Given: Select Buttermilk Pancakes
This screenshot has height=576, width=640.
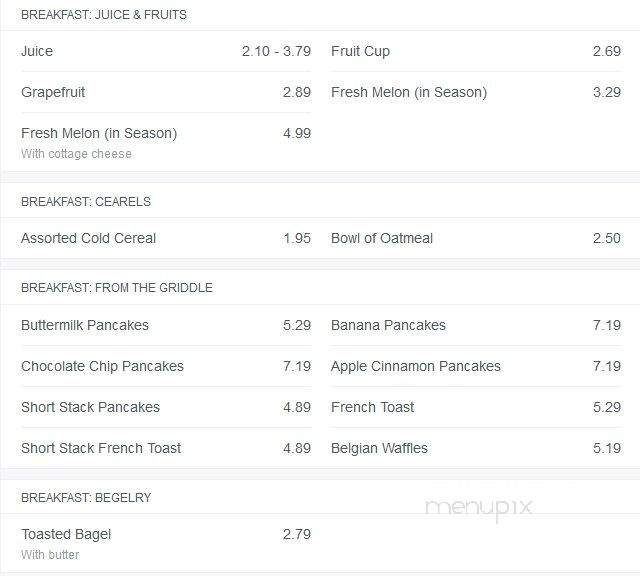Looking at the screenshot, I should [166, 325].
